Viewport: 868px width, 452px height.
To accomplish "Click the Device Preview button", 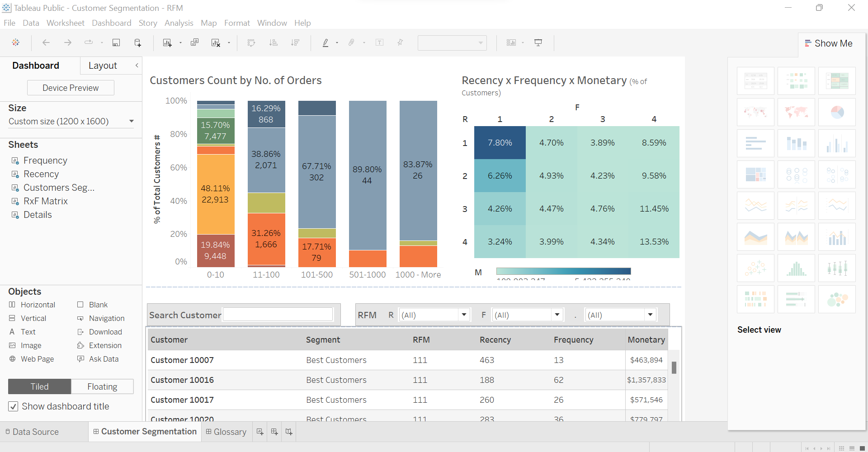I will coord(71,88).
